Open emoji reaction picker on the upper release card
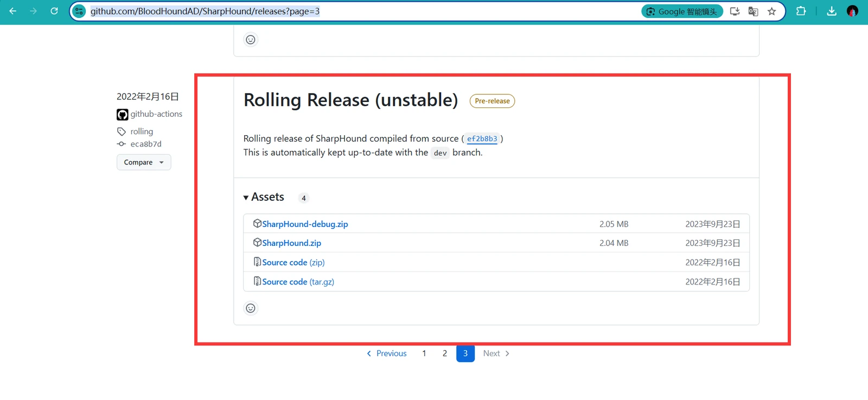 point(251,40)
